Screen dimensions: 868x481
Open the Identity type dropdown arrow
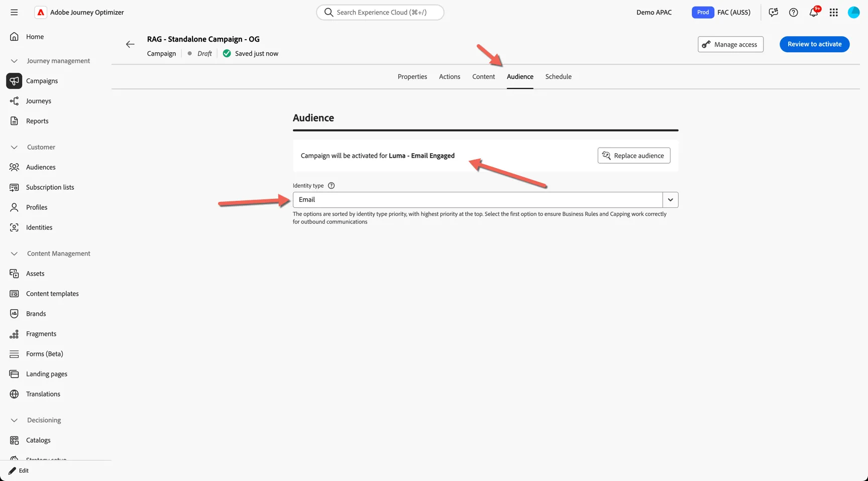click(x=671, y=200)
